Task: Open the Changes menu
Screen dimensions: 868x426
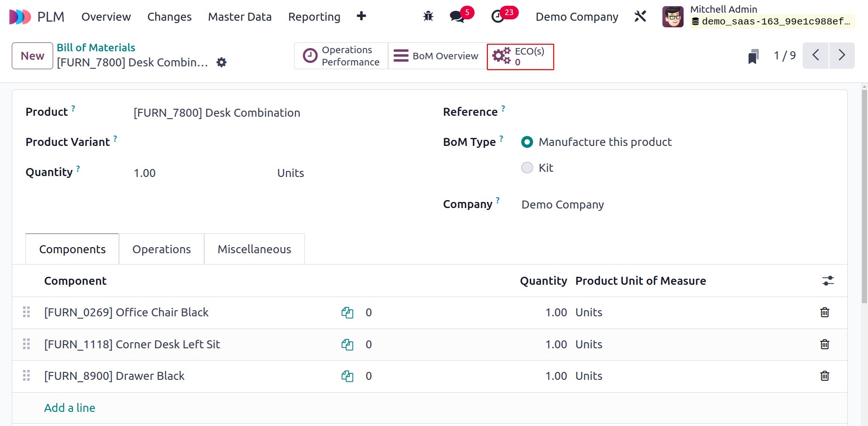Action: [169, 17]
